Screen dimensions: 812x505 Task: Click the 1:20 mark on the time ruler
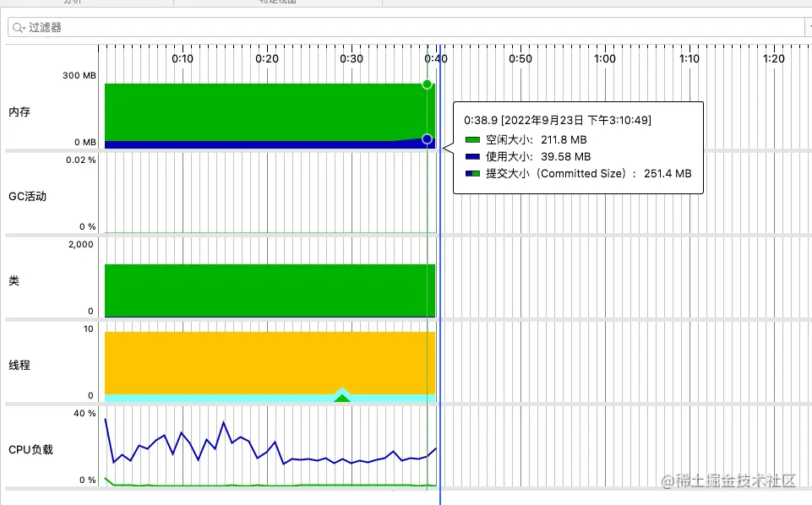coord(774,58)
